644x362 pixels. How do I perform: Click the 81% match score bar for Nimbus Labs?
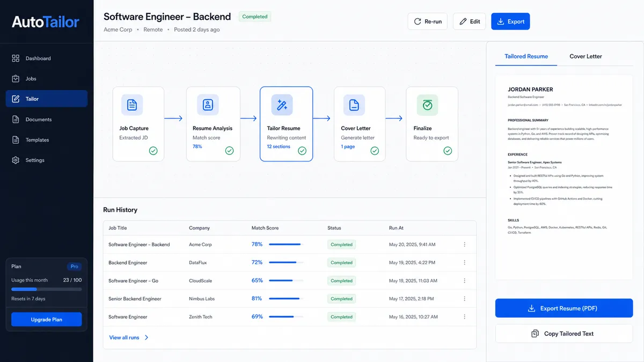point(286,299)
